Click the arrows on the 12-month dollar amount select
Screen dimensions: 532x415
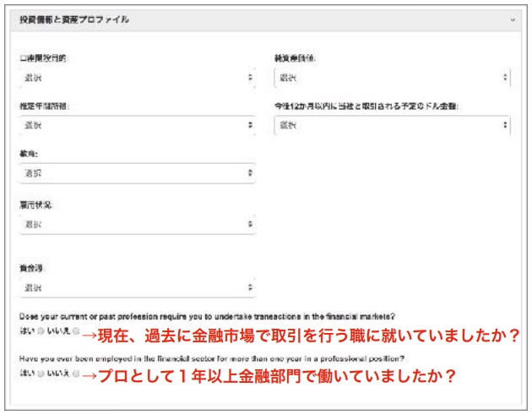505,125
